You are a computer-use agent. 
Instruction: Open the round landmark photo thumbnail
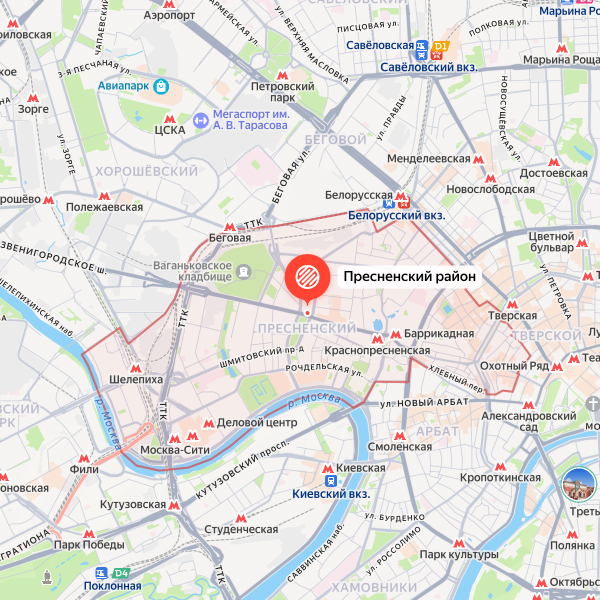click(579, 484)
